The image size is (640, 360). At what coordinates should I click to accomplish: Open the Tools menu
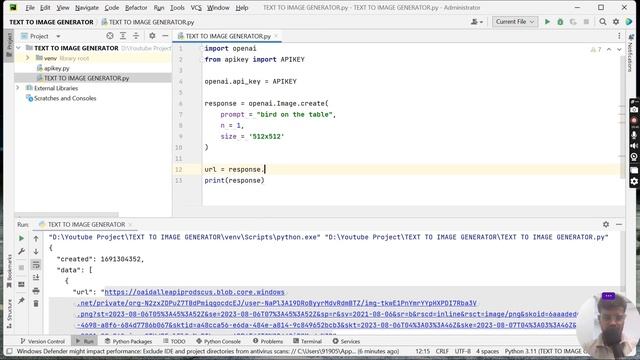click(177, 7)
